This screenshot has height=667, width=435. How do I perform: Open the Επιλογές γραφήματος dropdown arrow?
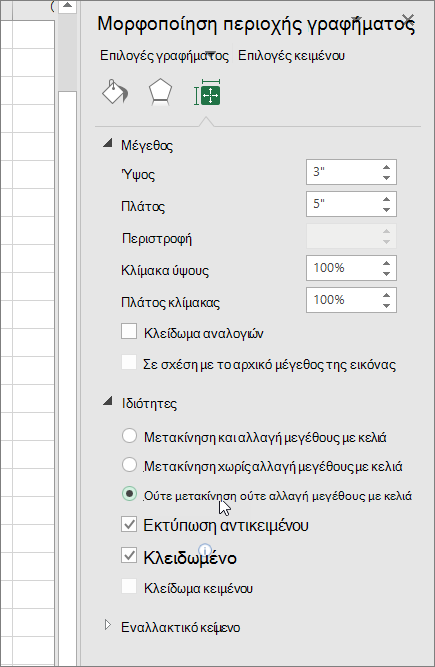coord(210,53)
